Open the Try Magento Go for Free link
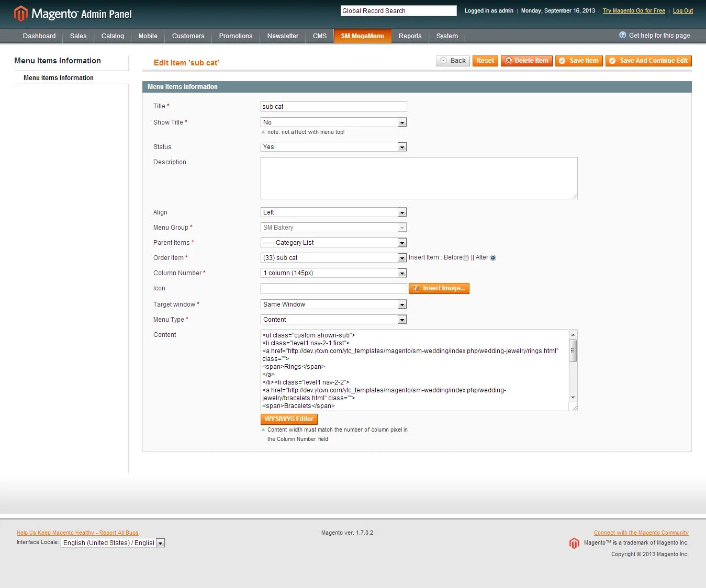The width and height of the screenshot is (706, 588). coord(633,10)
